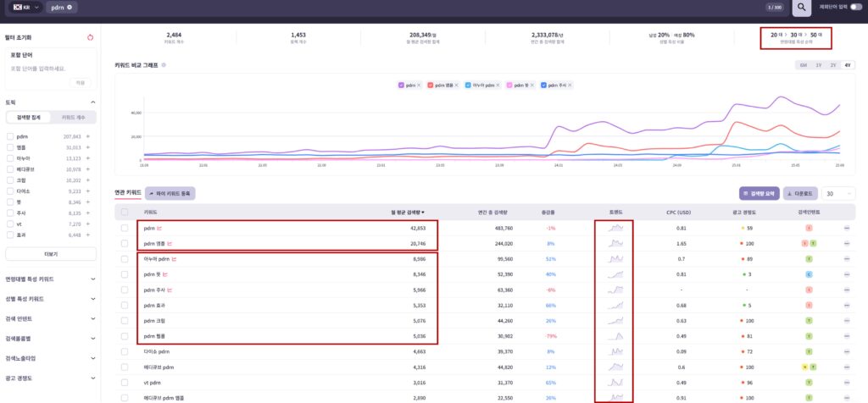
Task: Click the info icon beside 키워드 비교 그래프
Action: click(x=164, y=64)
